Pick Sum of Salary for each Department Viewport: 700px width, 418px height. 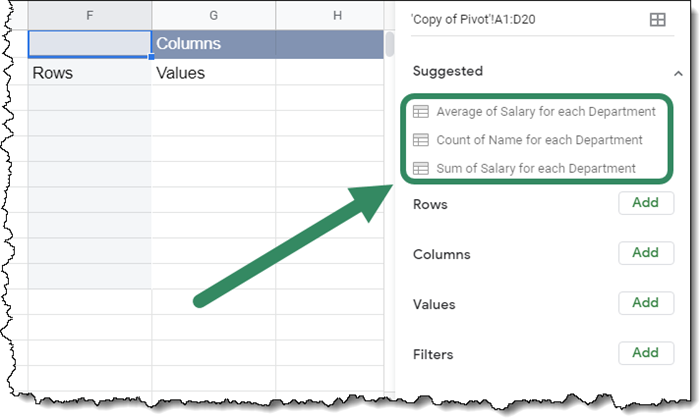pos(536,168)
